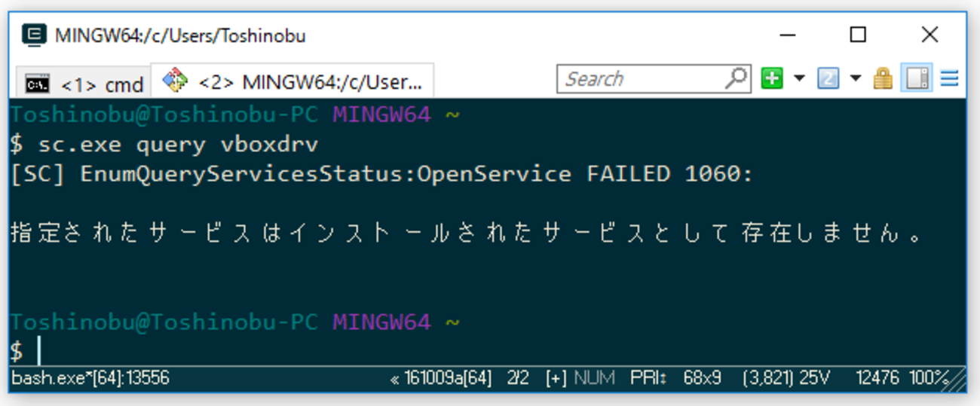
Task: Toggle the alternative scrollback mode icon
Action: (x=917, y=78)
